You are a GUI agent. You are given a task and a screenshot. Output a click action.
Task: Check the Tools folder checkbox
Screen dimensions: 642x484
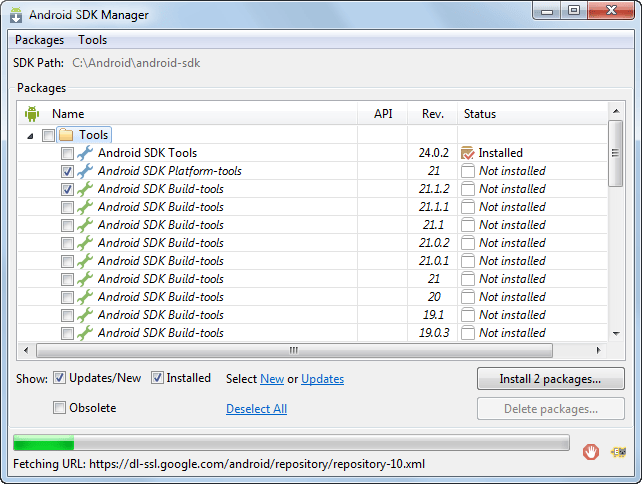point(48,135)
